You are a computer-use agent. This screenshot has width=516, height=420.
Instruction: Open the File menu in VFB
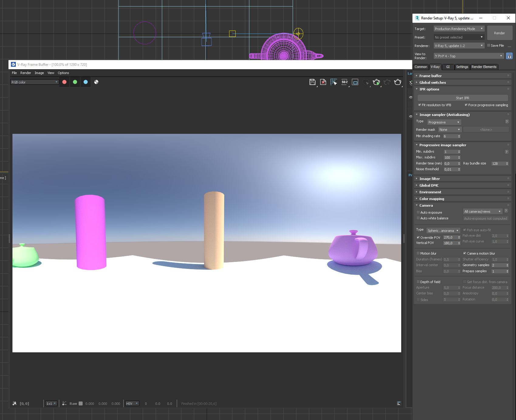click(x=14, y=73)
